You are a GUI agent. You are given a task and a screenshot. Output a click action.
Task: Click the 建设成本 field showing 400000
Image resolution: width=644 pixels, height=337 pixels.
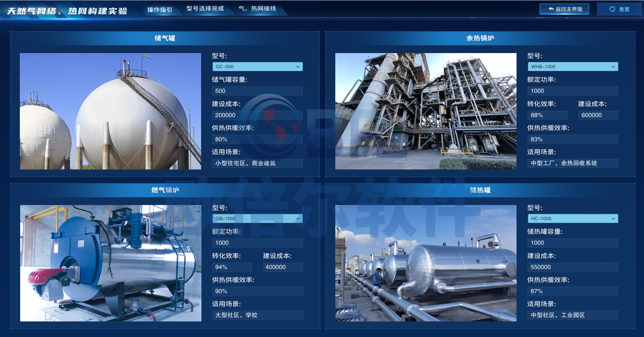click(x=283, y=267)
